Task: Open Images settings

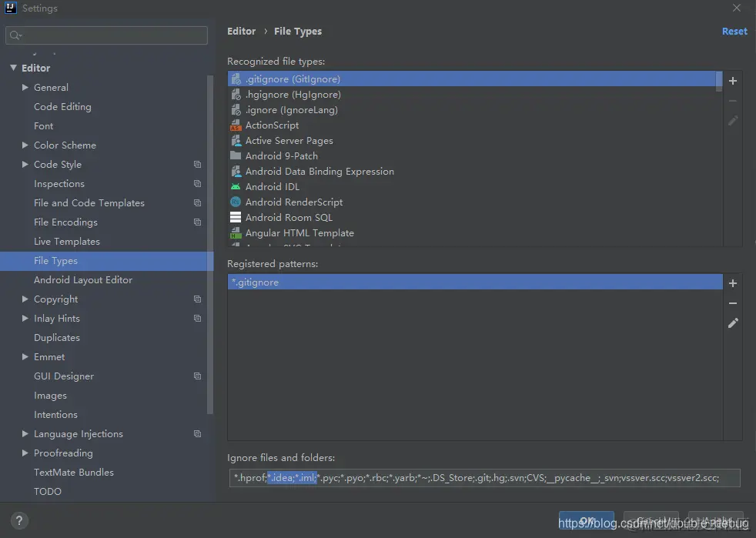Action: tap(50, 396)
